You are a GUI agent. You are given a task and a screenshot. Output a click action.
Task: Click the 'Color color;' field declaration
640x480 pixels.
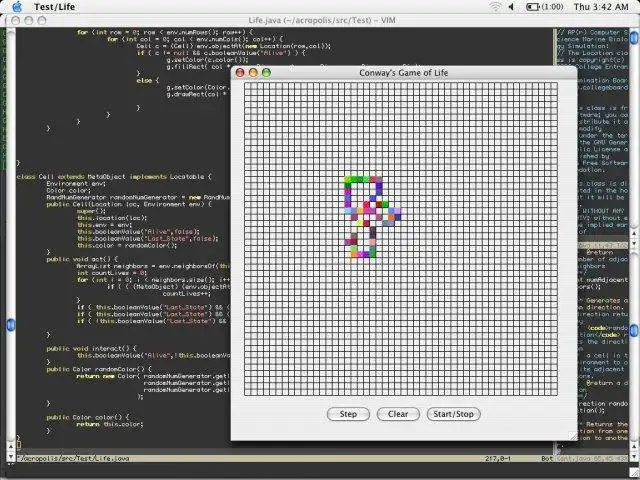[x=69, y=190]
